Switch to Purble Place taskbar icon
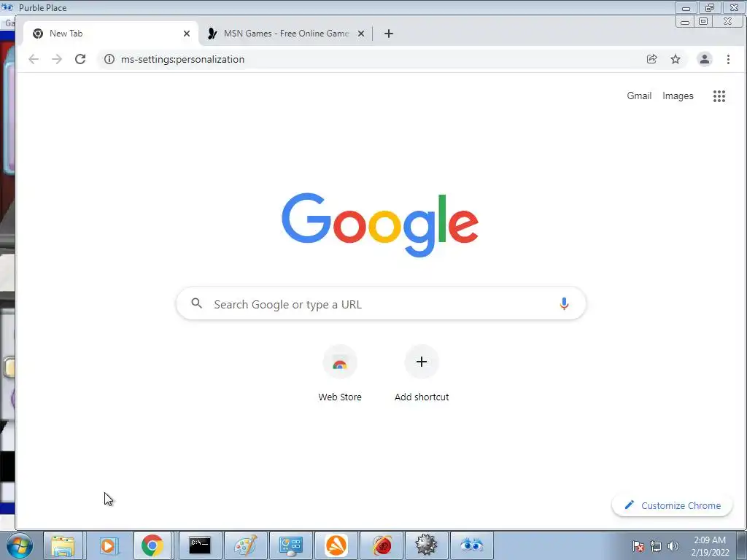Viewport: 747px width, 560px height. point(472,545)
